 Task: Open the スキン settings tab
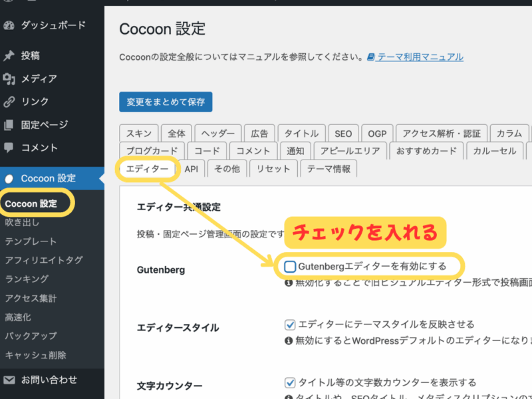tap(138, 133)
